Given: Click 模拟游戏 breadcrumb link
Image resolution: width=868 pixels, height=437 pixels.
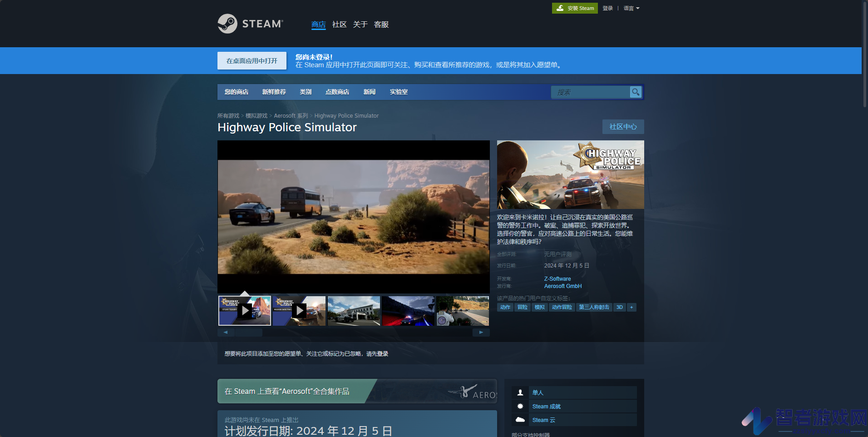Looking at the screenshot, I should (256, 116).
